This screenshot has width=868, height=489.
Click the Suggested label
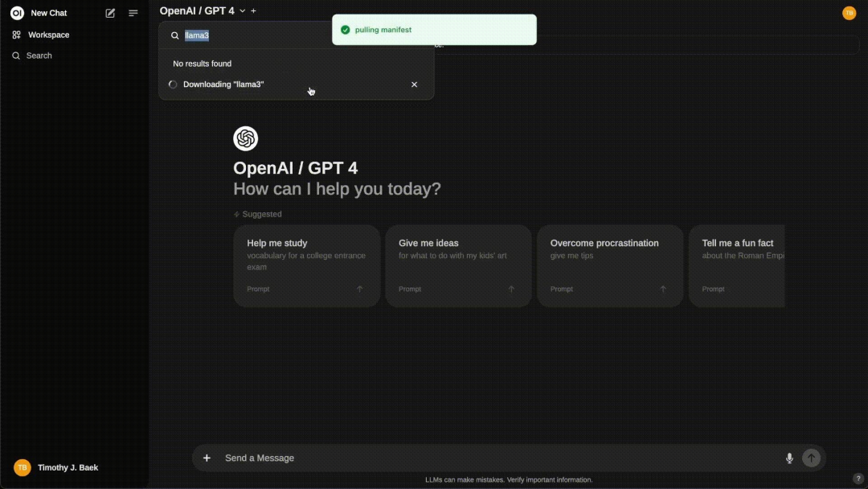click(262, 214)
